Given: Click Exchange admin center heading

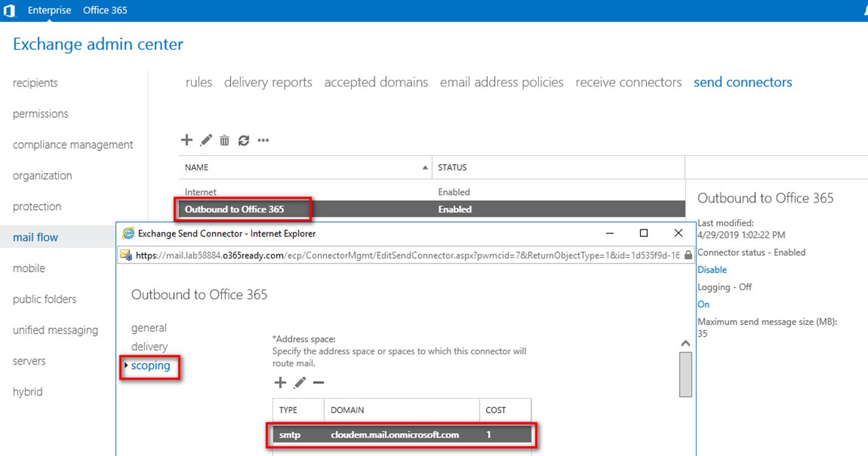Looking at the screenshot, I should (x=98, y=45).
